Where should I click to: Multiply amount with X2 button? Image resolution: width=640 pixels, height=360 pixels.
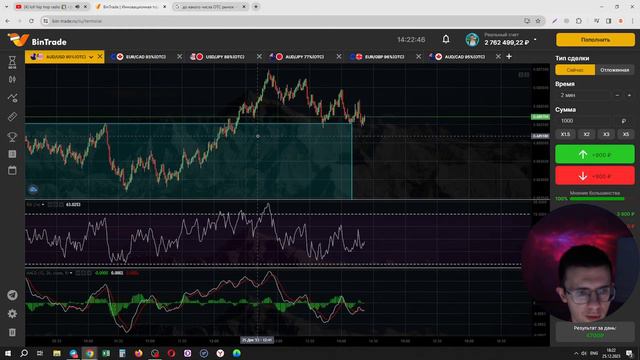[587, 134]
